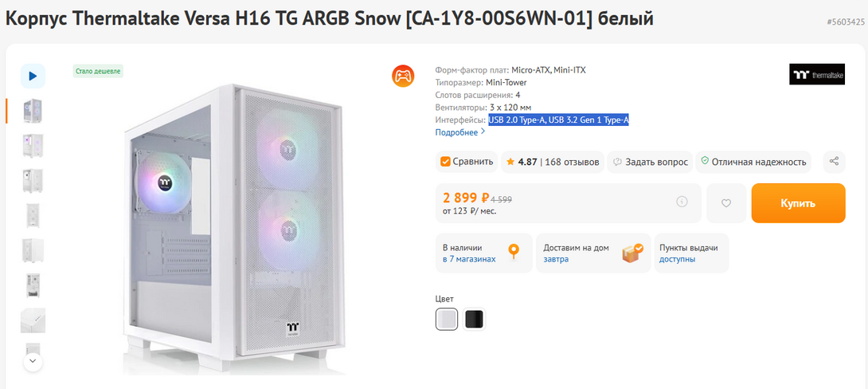Screen dimensions: 868x389
Task: Add product to wishlist heart
Action: click(726, 203)
